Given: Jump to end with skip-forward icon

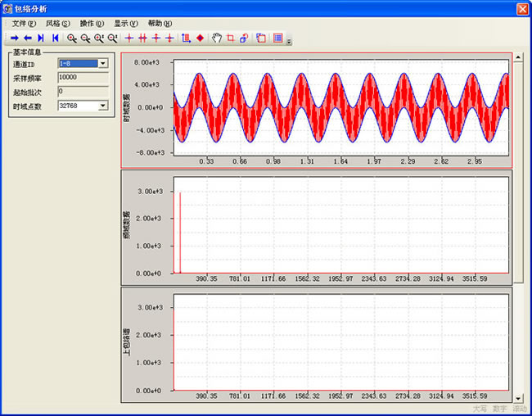Looking at the screenshot, I should tap(41, 38).
